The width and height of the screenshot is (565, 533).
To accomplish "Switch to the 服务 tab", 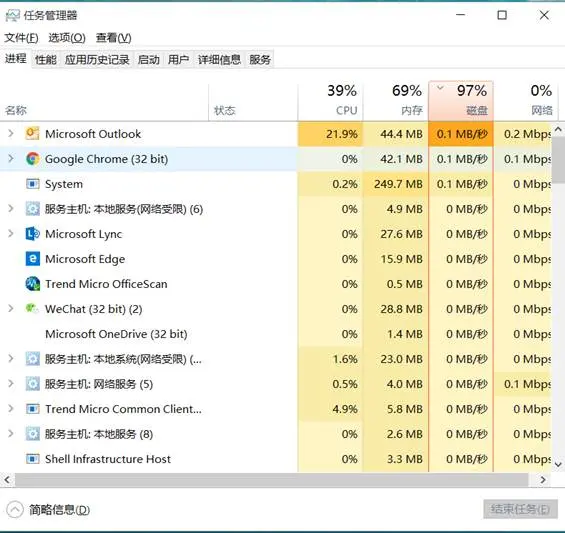I will click(260, 59).
